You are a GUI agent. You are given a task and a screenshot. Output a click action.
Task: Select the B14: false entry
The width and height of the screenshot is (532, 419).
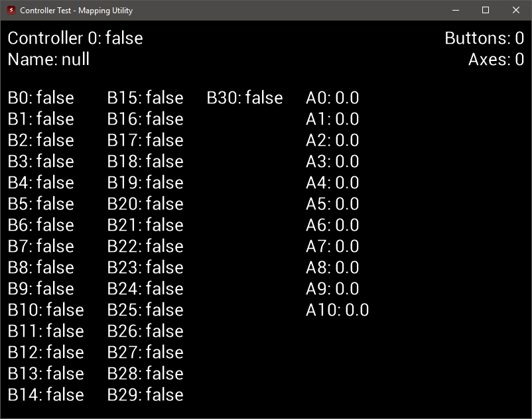[x=46, y=394]
